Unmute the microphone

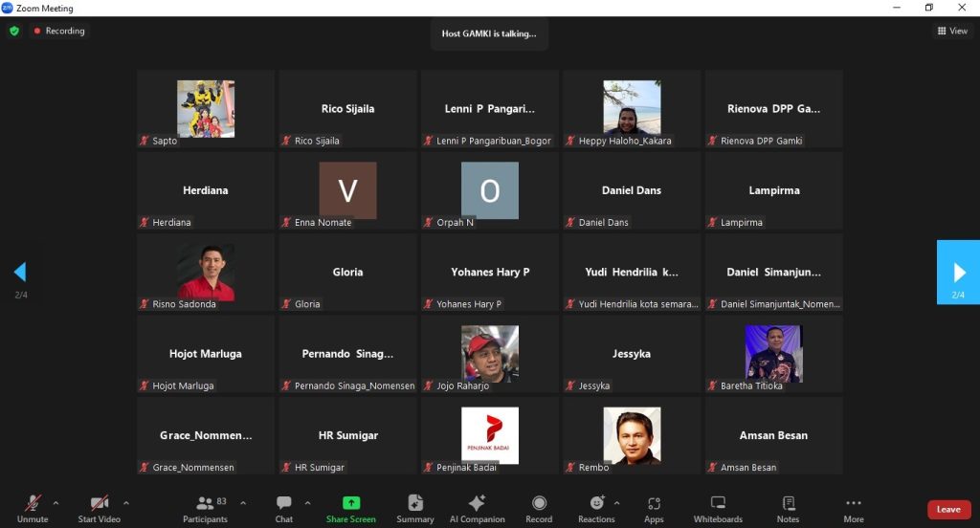[33, 508]
